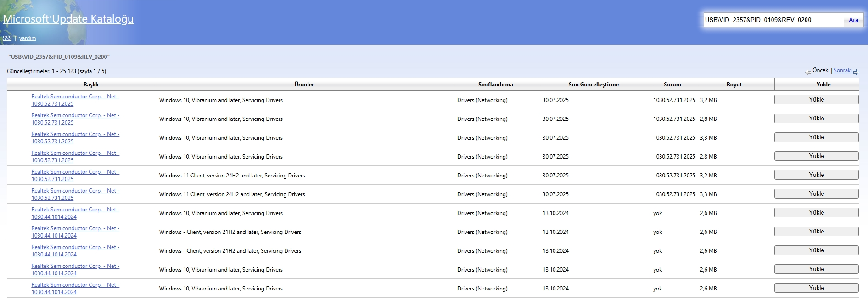Open the Realtek title link in the Windows 10 3,3 MB row
Screen dimensions: 868x301
tap(75, 138)
